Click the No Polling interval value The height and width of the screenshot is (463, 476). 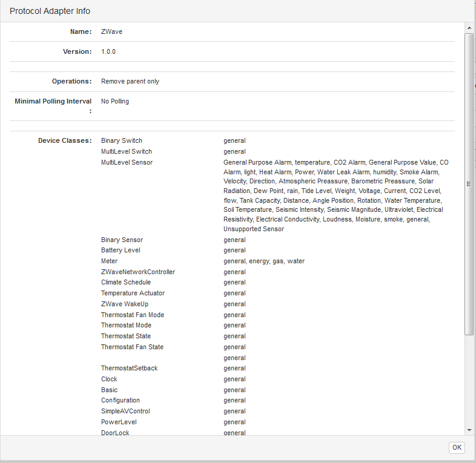(x=115, y=102)
